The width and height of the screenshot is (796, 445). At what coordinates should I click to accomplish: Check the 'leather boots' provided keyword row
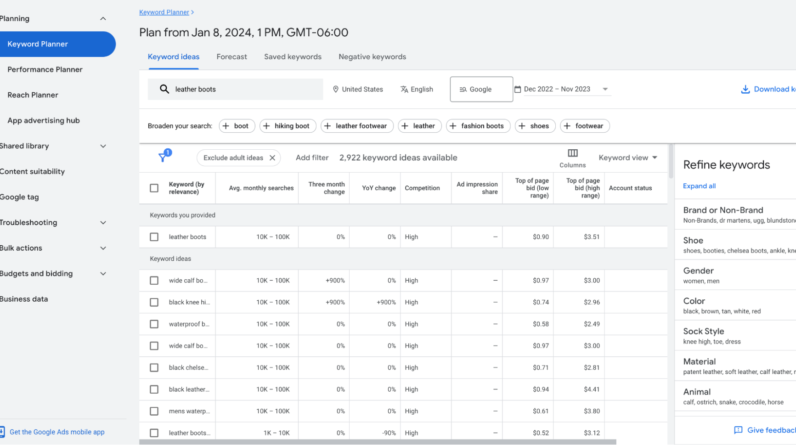tap(154, 237)
